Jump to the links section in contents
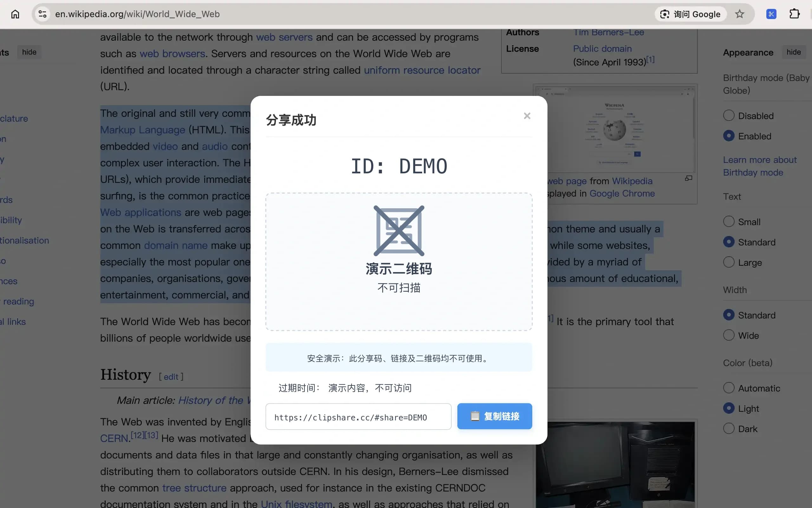 tap(13, 322)
